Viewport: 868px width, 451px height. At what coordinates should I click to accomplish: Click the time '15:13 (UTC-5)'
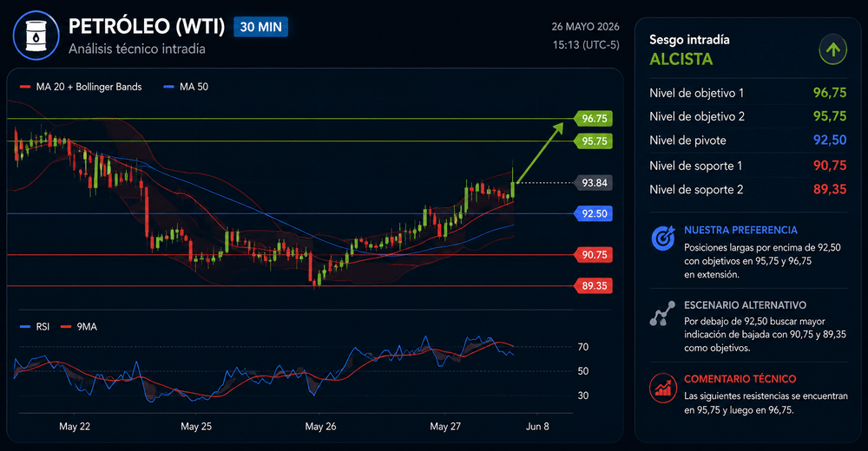(x=586, y=45)
